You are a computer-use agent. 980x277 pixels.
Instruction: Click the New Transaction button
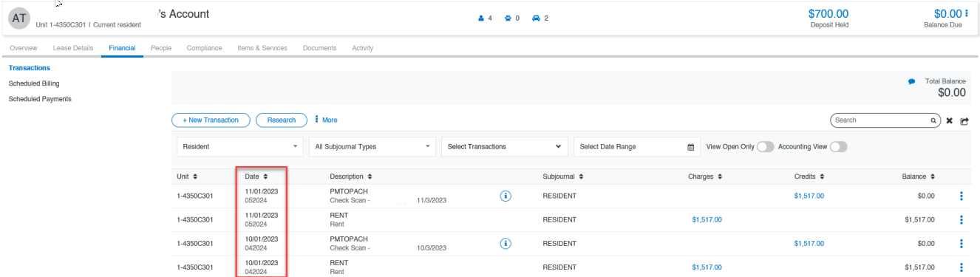(211, 120)
